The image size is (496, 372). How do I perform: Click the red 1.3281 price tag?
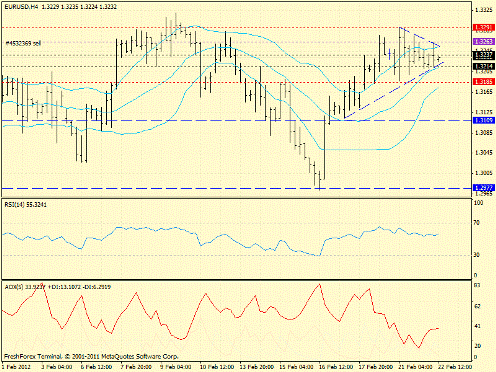pos(484,28)
